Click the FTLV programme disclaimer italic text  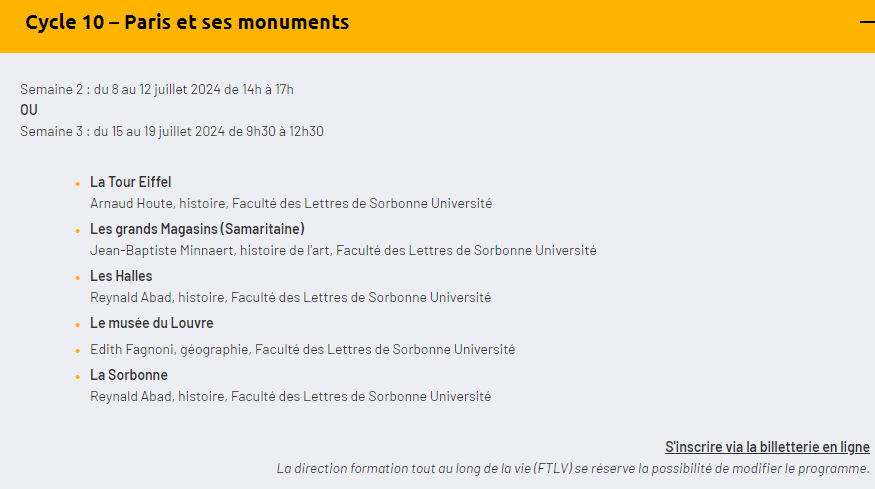[x=573, y=468]
